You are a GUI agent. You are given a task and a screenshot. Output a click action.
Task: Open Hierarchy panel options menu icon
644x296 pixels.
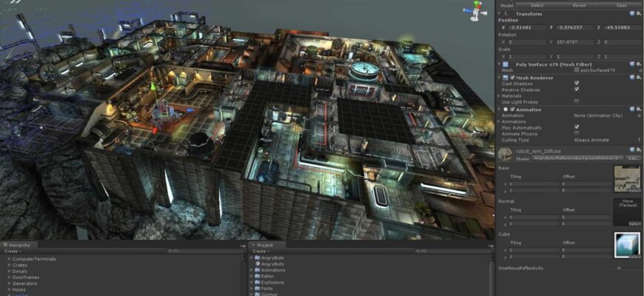(243, 246)
